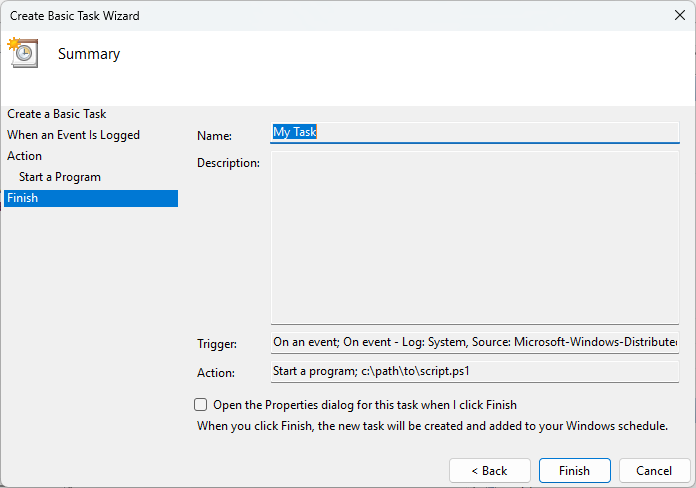The height and width of the screenshot is (488, 696).
Task: Click the Trigger: label
Action: 217,344
